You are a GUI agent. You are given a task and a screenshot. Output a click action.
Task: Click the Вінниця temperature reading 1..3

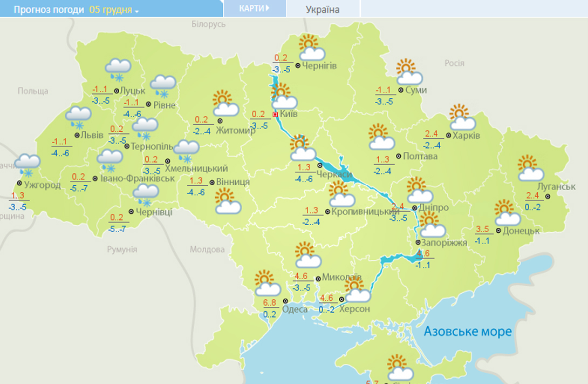tap(196, 181)
